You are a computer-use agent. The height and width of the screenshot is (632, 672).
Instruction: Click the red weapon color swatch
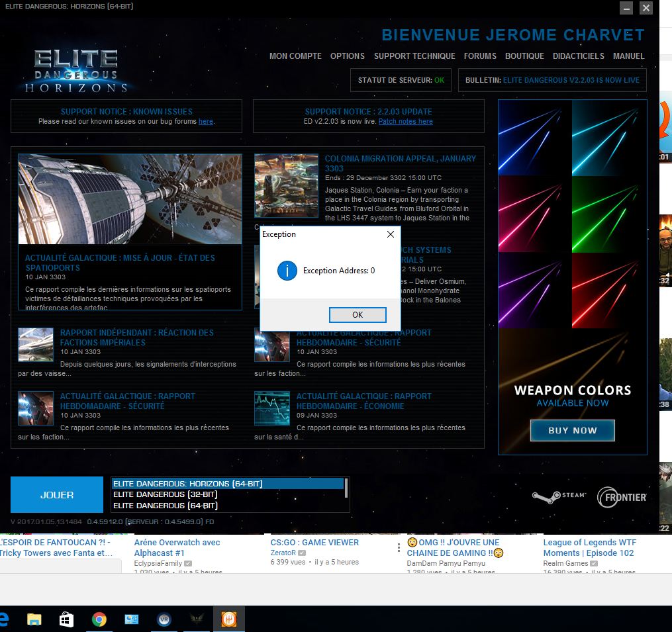tap(609, 290)
